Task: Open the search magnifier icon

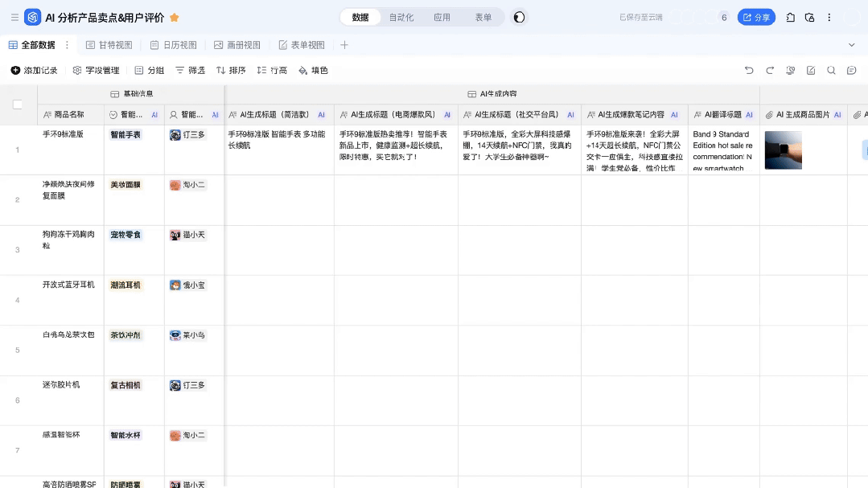Action: 831,71
